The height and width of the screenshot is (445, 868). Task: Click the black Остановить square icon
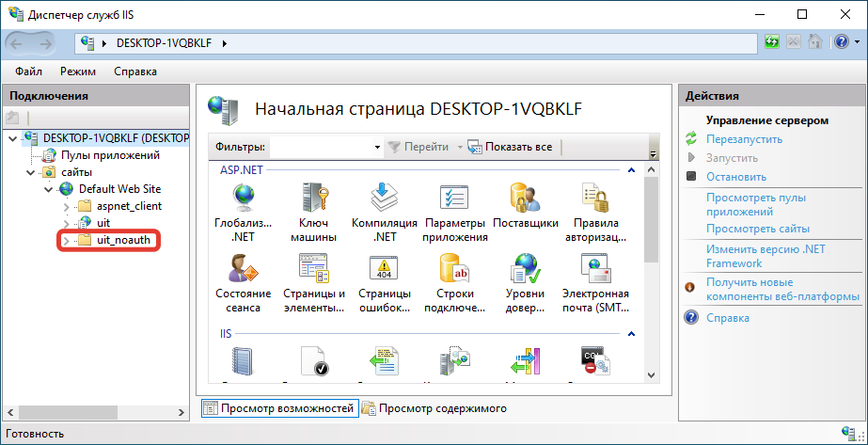[x=691, y=177]
